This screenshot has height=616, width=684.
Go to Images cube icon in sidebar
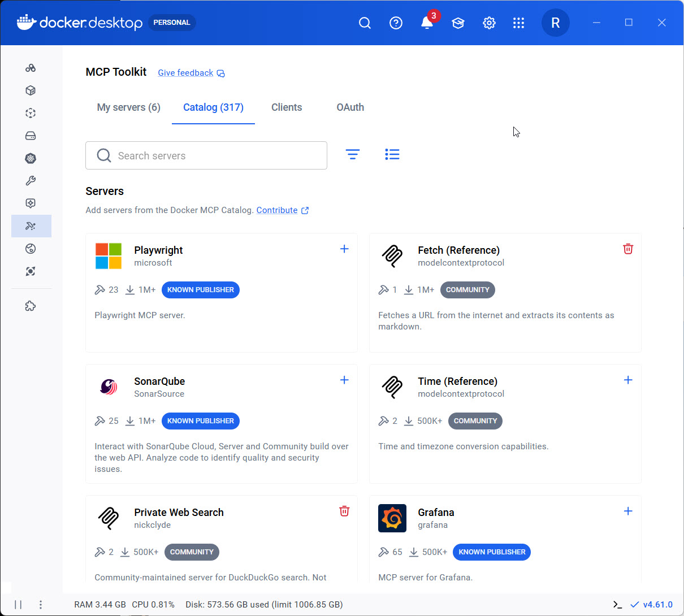click(x=31, y=90)
